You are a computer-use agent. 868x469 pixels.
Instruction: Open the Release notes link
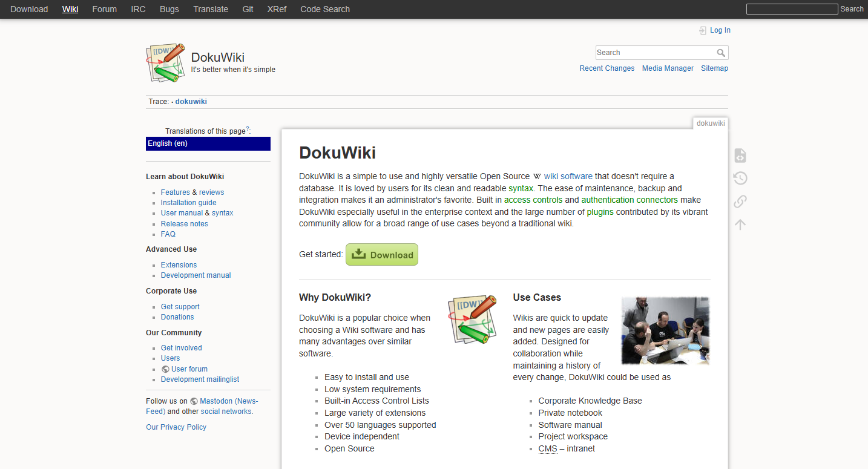click(184, 224)
